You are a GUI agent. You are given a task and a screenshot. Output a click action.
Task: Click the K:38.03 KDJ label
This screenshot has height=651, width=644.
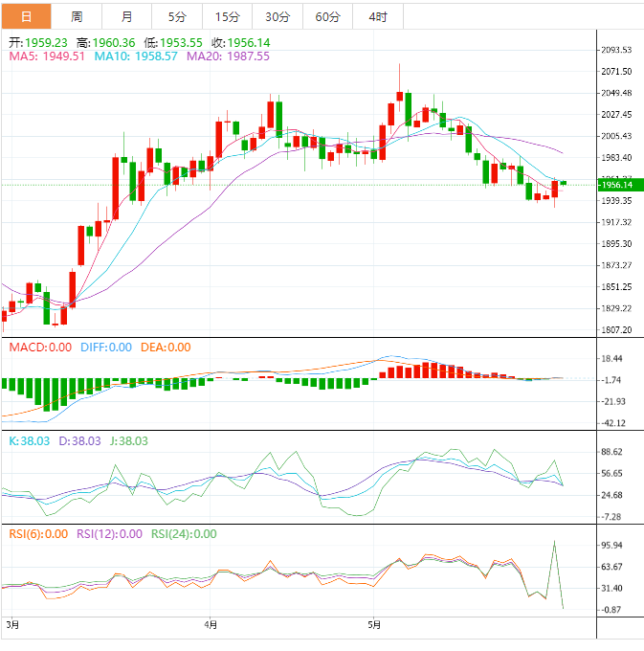tap(31, 441)
